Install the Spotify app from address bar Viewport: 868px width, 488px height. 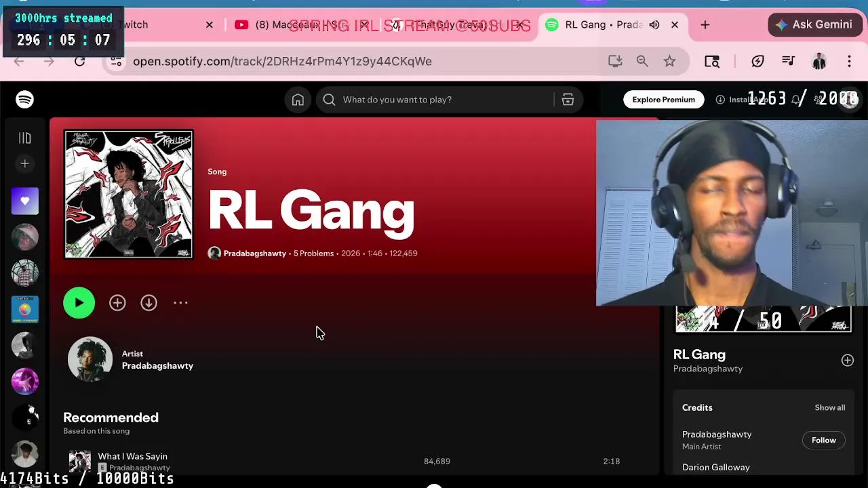coord(615,62)
